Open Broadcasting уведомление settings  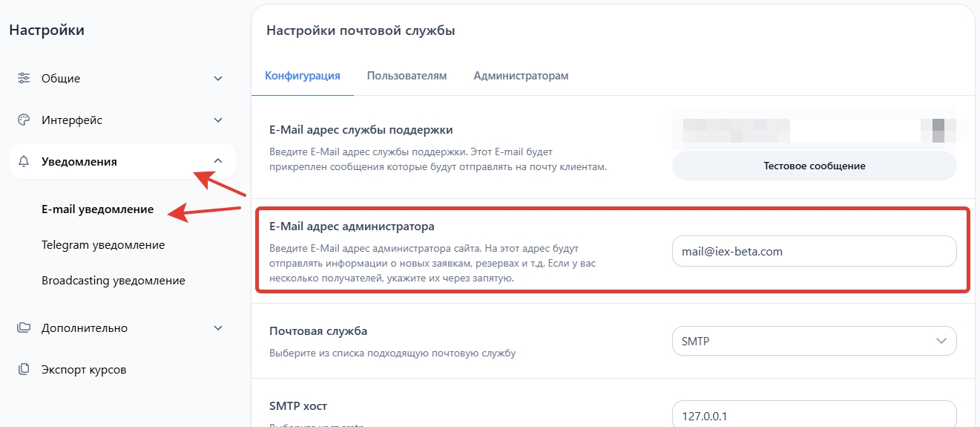pyautogui.click(x=114, y=280)
